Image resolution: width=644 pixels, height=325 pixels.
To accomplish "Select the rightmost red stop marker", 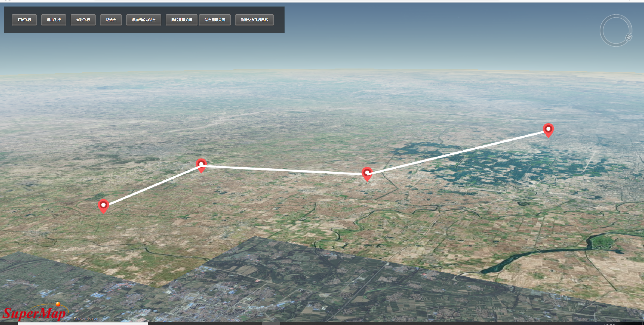I will (x=548, y=129).
